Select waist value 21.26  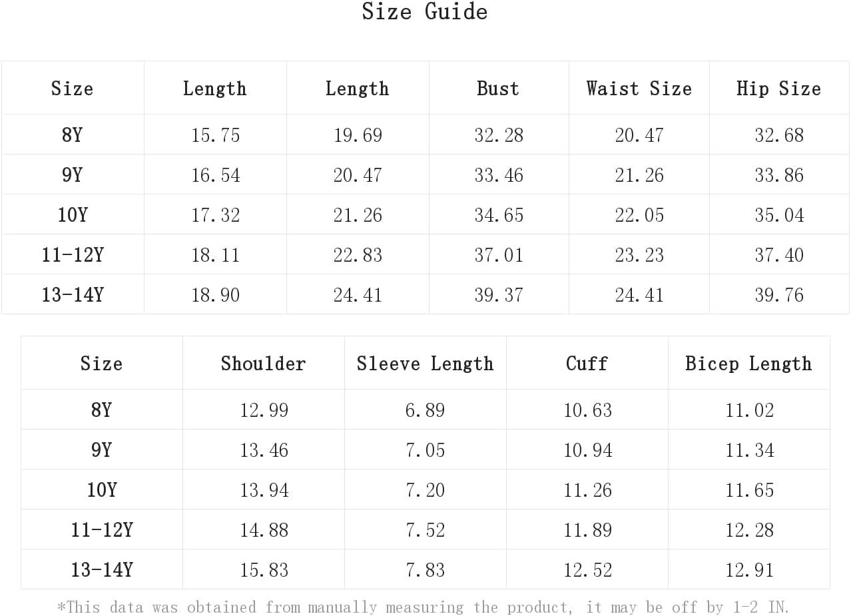[639, 174]
